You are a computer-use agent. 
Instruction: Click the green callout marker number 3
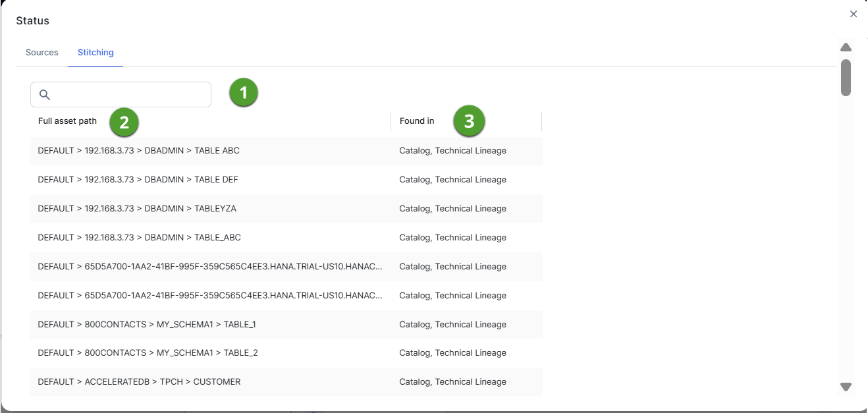pyautogui.click(x=469, y=121)
